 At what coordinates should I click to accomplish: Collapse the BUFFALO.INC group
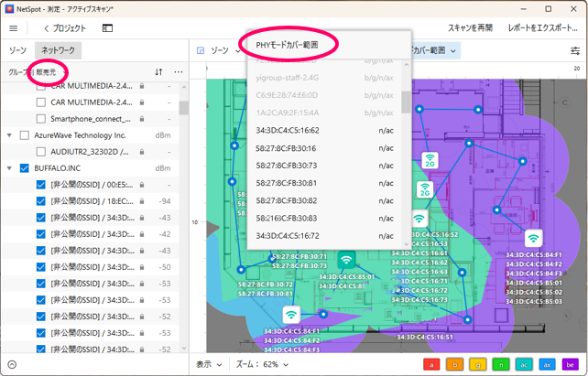pos(10,168)
